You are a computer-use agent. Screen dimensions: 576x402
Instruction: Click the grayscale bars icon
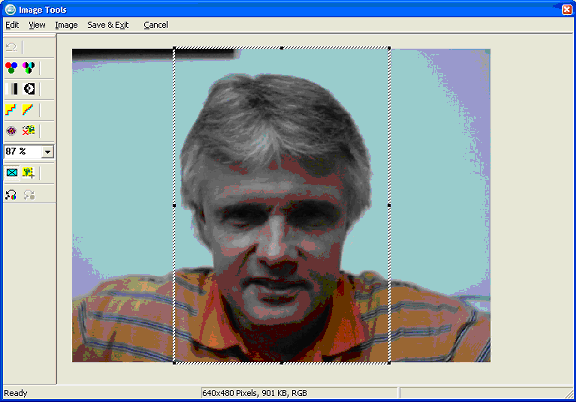point(11,89)
